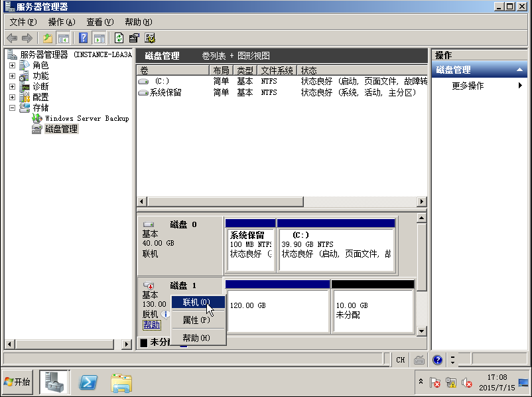Select the 服务器管理器 root tree node
This screenshot has height=397, width=532.
tap(76, 54)
